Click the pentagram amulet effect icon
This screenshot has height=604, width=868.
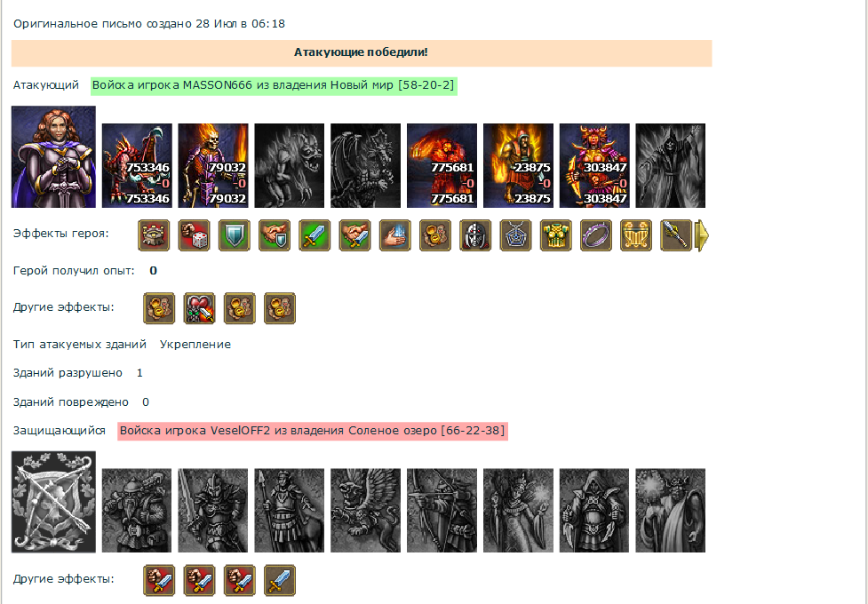515,235
